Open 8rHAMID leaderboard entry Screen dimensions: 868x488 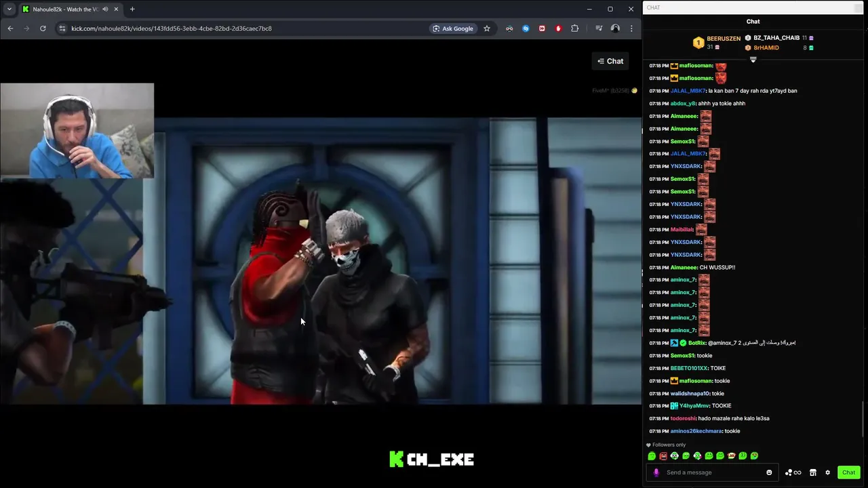[779, 47]
